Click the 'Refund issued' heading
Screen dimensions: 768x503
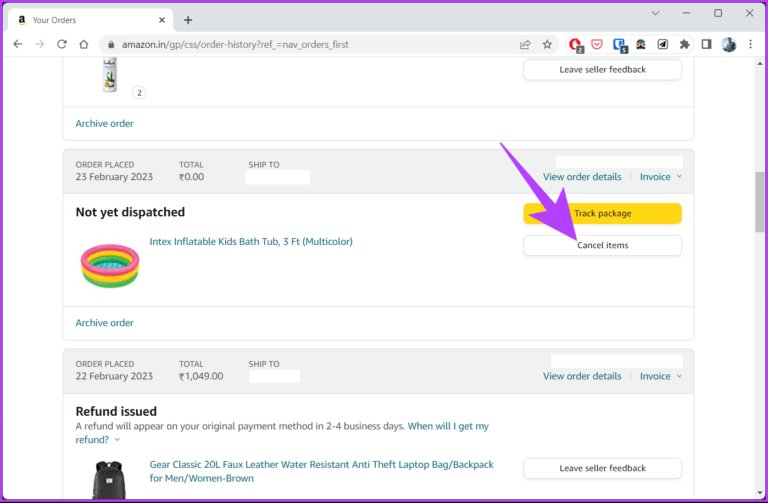tap(116, 411)
